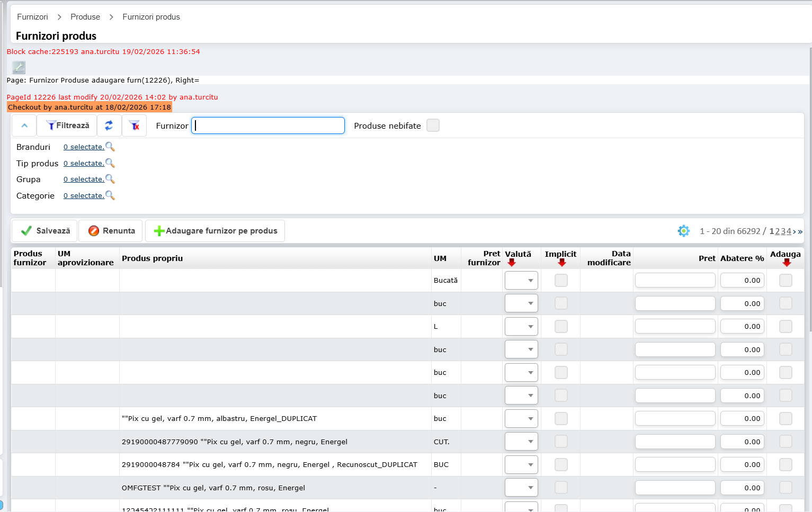Open the Categorie search magnifier icon
The image size is (812, 512).
pyautogui.click(x=110, y=195)
